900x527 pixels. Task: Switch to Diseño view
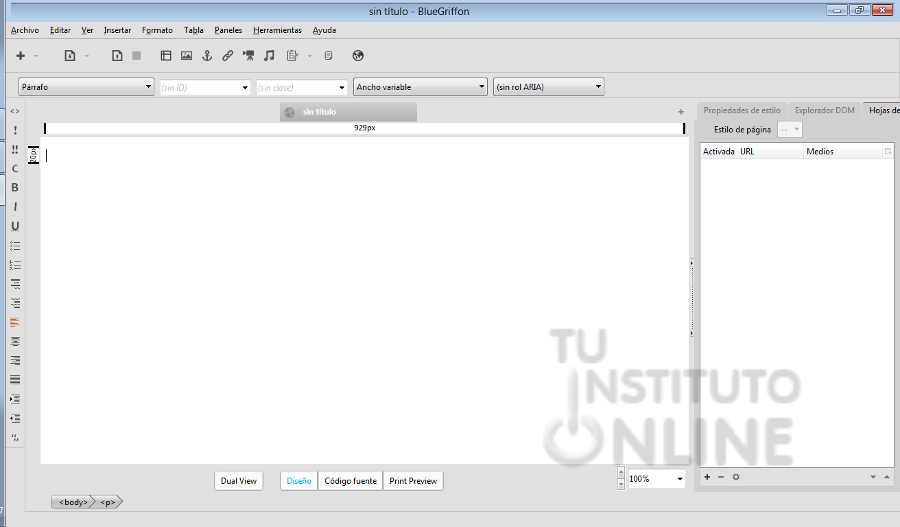pyautogui.click(x=299, y=481)
